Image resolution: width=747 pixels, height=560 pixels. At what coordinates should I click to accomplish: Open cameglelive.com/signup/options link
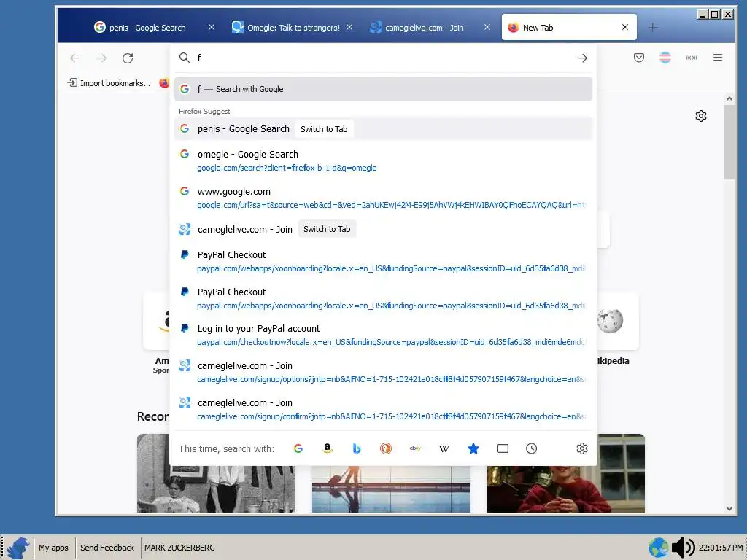(391, 379)
